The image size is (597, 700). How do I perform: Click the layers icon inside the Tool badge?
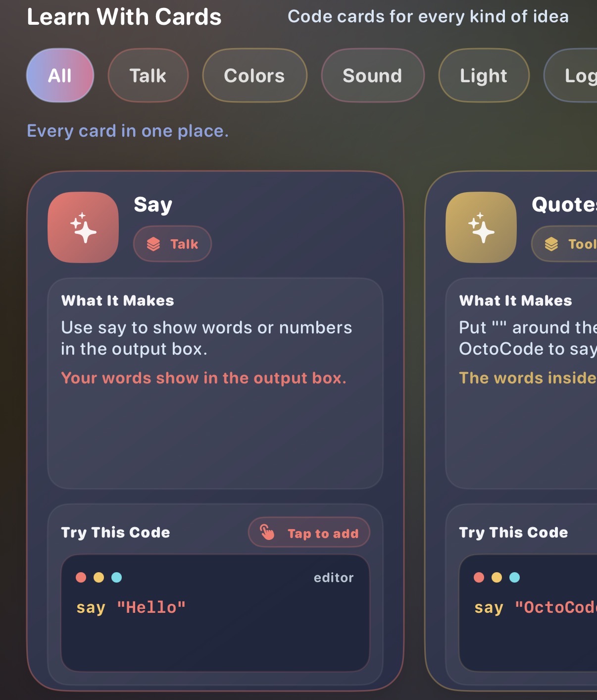551,244
